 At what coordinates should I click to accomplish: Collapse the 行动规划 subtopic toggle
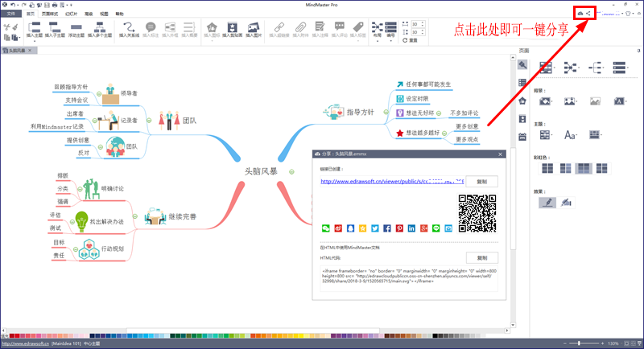pos(76,249)
